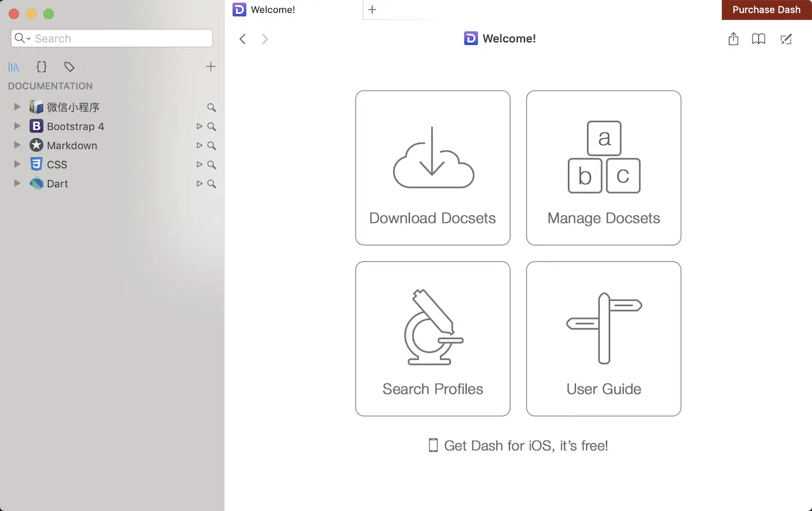The image size is (812, 511).
Task: Search within the CSS docset
Action: (x=211, y=165)
